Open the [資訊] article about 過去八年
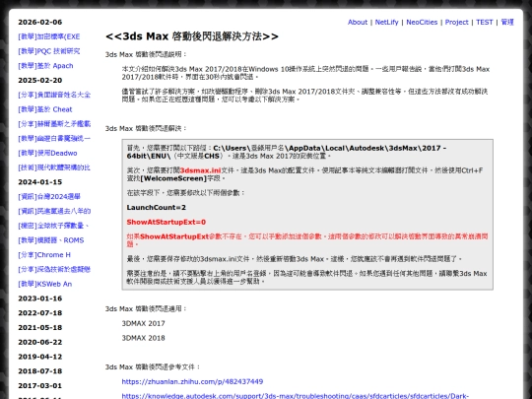 click(54, 211)
